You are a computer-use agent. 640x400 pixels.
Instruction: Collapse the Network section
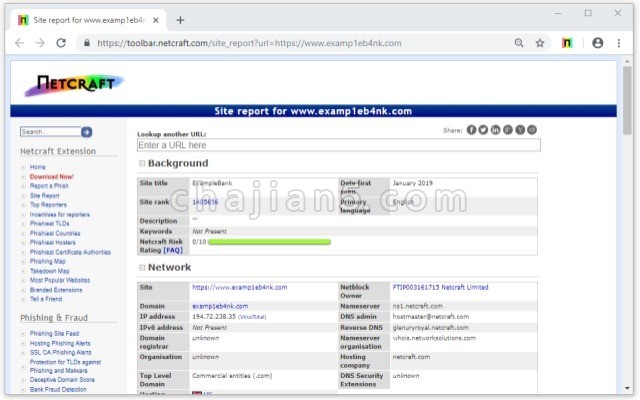coord(142,268)
